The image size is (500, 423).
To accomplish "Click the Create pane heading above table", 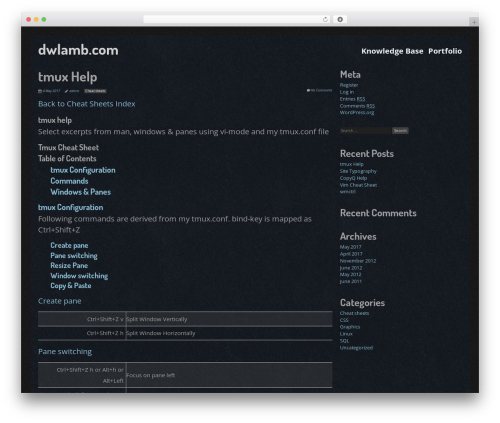I will (60, 301).
